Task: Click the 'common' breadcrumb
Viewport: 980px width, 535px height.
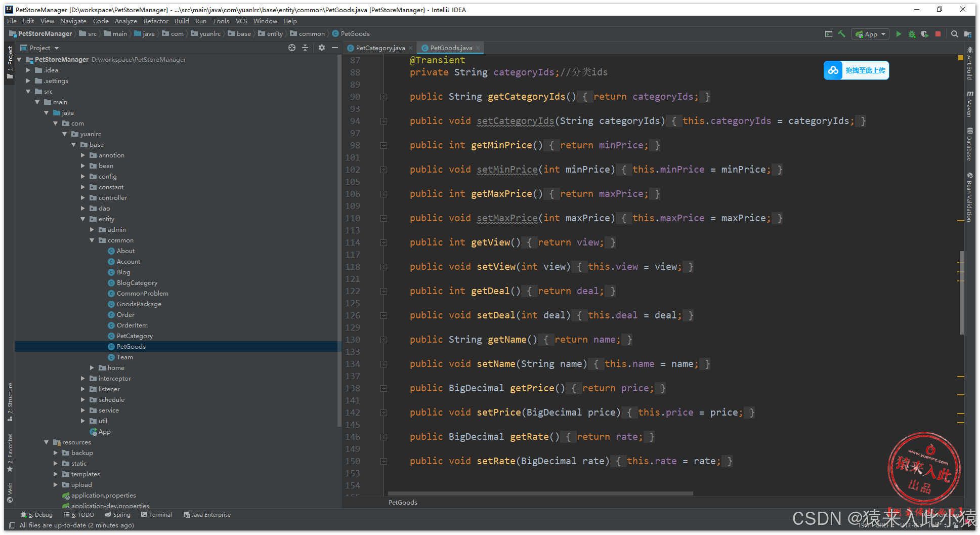Action: point(312,34)
